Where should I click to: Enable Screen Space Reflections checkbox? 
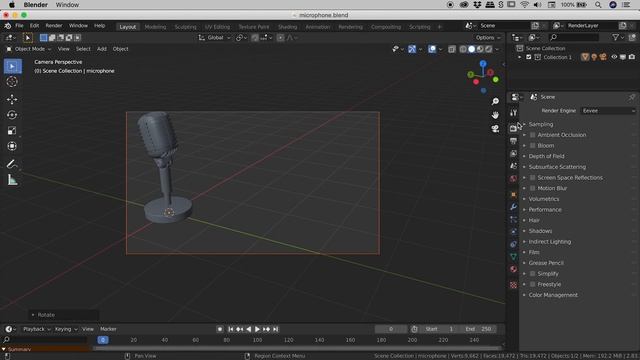point(533,178)
